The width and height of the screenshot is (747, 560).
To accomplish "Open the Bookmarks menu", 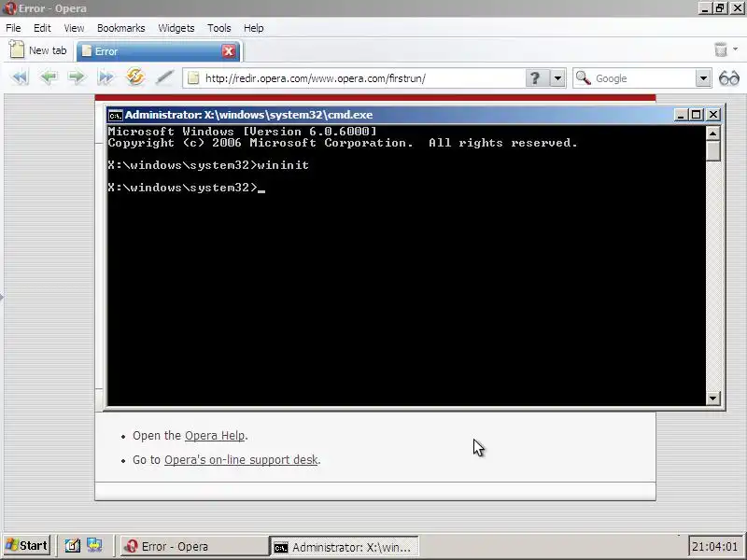I will (x=121, y=28).
